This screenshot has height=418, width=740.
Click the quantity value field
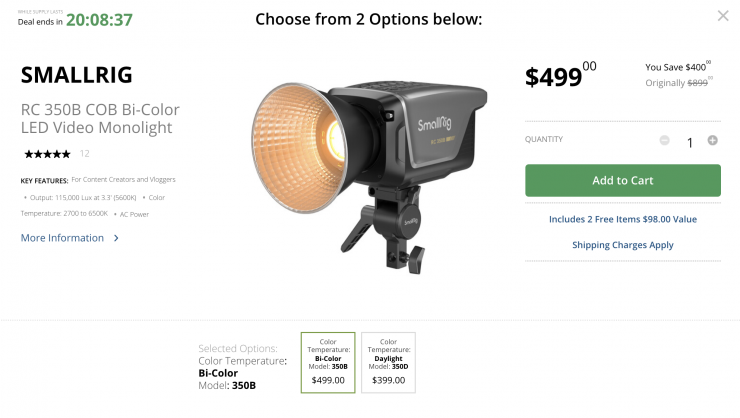point(689,142)
